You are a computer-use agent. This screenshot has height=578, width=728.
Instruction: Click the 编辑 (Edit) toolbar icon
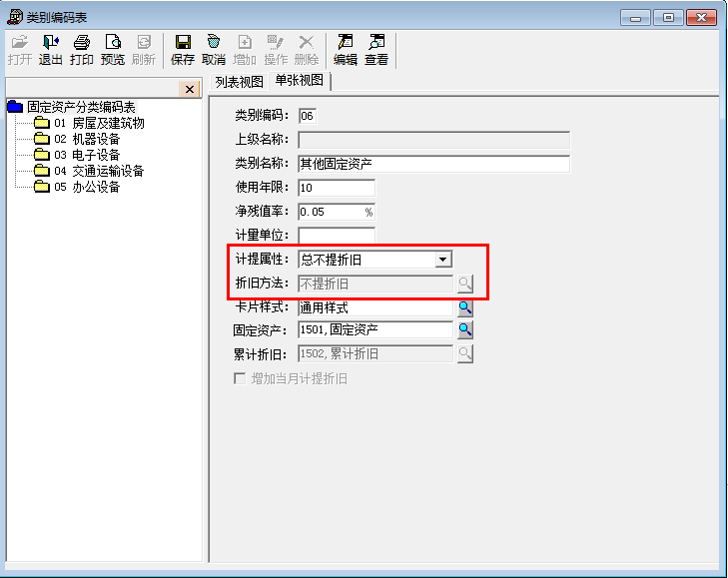click(346, 50)
